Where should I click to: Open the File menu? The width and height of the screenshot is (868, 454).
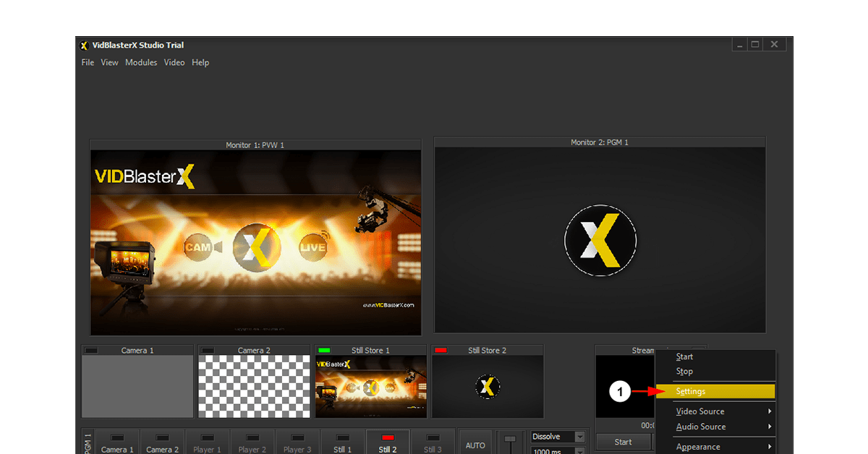88,62
